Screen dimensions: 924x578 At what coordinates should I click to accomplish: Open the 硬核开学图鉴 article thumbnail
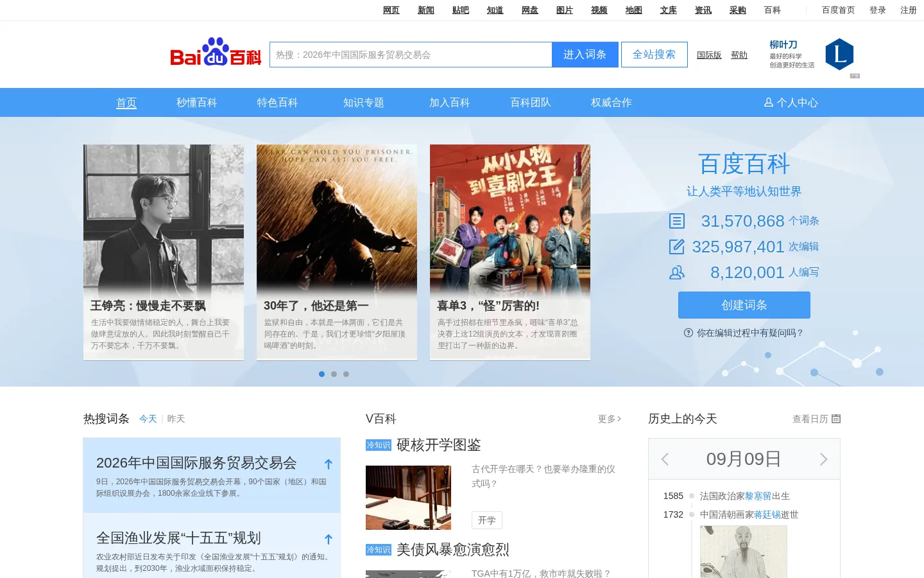click(x=408, y=498)
